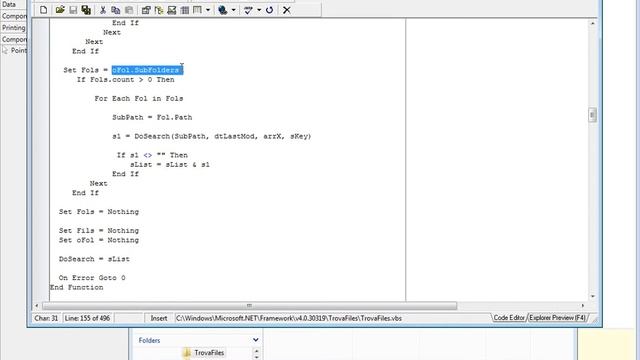This screenshot has height=360, width=640.
Task: Click the 'If Fols.count > 0 Then' line
Action: coord(125,80)
